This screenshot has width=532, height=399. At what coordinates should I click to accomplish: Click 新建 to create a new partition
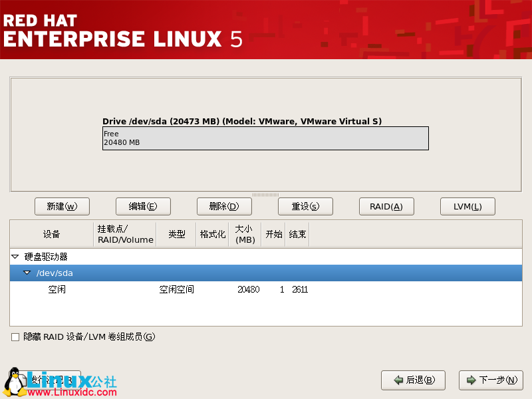pos(62,206)
